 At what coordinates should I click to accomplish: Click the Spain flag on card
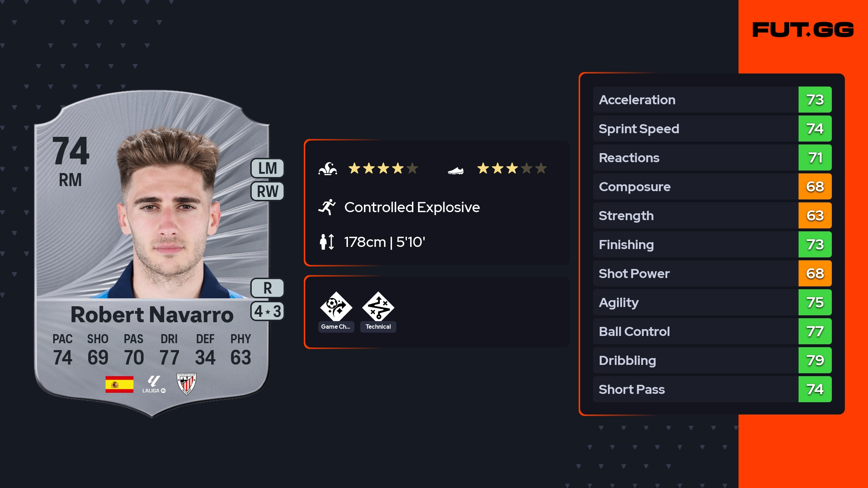[119, 384]
